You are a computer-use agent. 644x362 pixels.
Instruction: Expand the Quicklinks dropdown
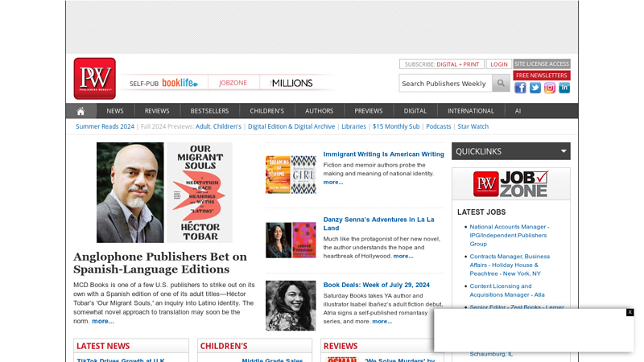(x=511, y=151)
